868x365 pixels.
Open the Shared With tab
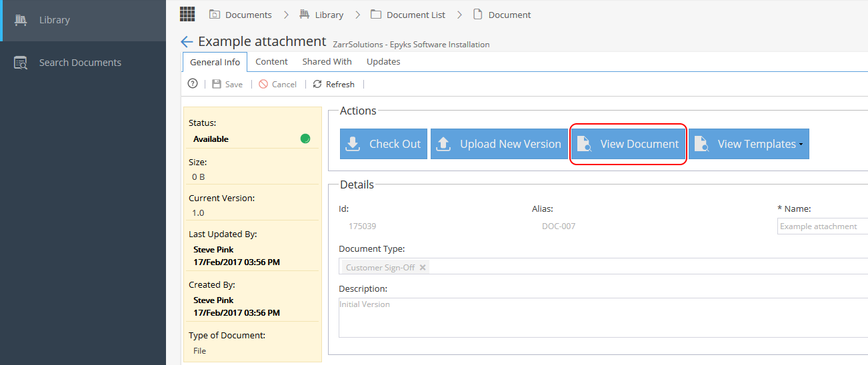click(x=327, y=61)
